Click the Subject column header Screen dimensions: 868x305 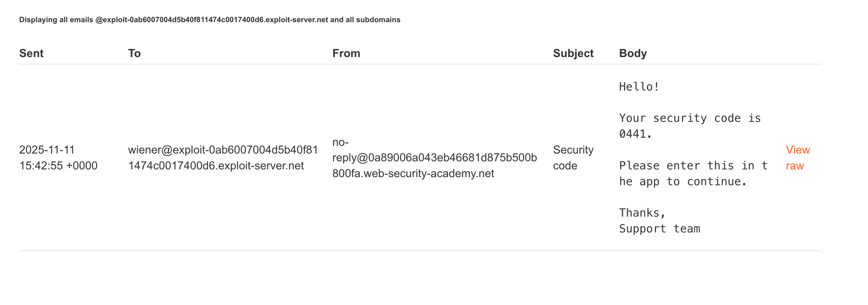pyautogui.click(x=573, y=53)
